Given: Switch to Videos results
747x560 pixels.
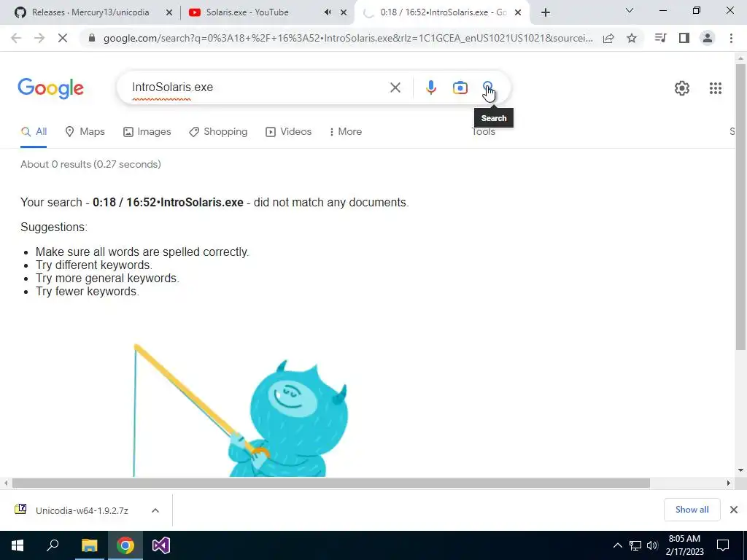Looking at the screenshot, I should point(288,132).
